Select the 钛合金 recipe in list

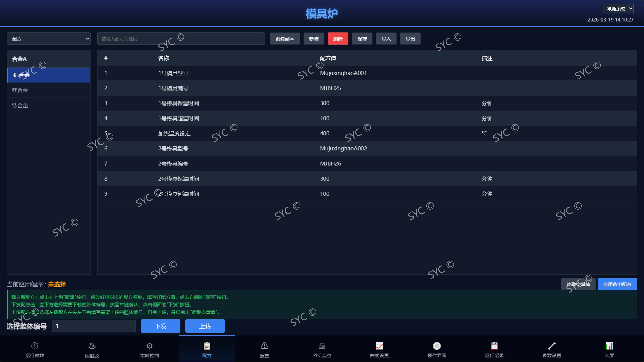tap(48, 105)
